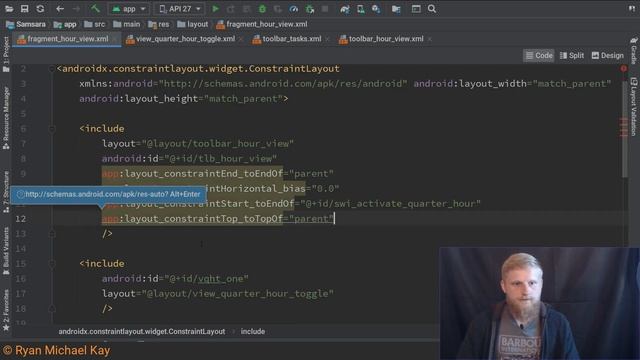Open the Profiler gauge icon
The height and width of the screenshot is (360, 640).
tap(293, 9)
